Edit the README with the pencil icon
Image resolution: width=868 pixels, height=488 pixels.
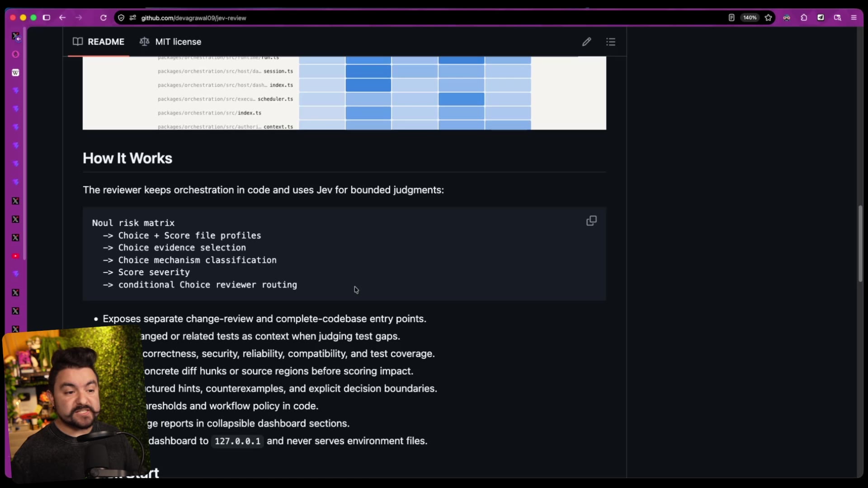pyautogui.click(x=586, y=42)
